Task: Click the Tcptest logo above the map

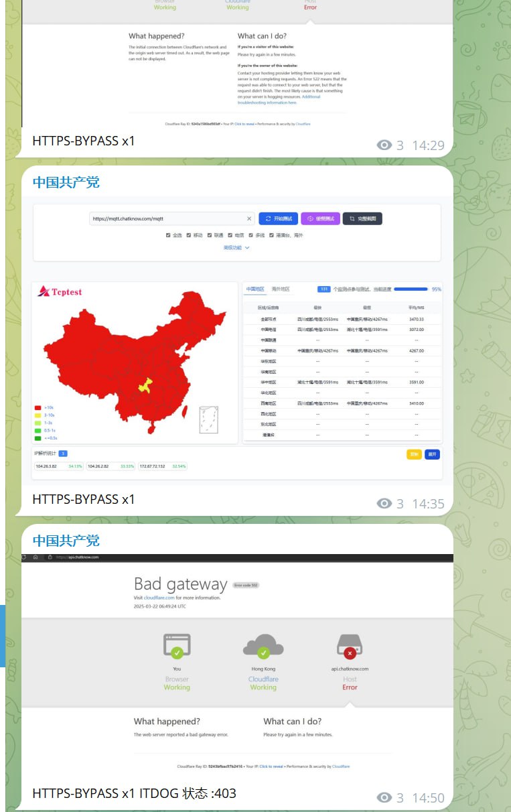Action: (x=60, y=291)
